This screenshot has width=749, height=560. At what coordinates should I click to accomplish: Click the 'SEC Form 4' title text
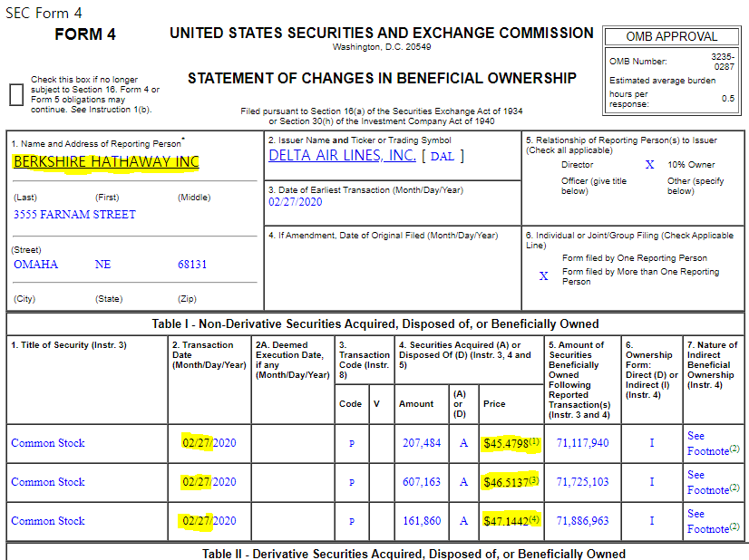44,13
